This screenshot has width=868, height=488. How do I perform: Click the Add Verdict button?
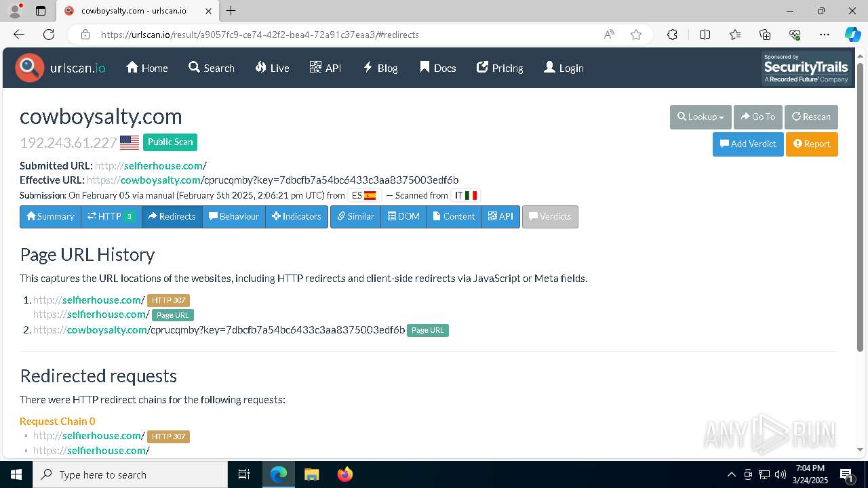(x=748, y=144)
